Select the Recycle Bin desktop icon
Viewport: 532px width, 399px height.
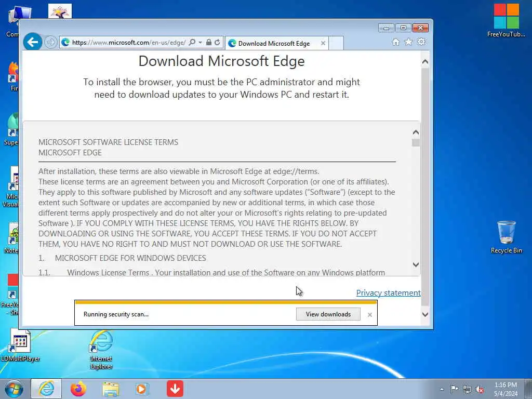coord(506,237)
